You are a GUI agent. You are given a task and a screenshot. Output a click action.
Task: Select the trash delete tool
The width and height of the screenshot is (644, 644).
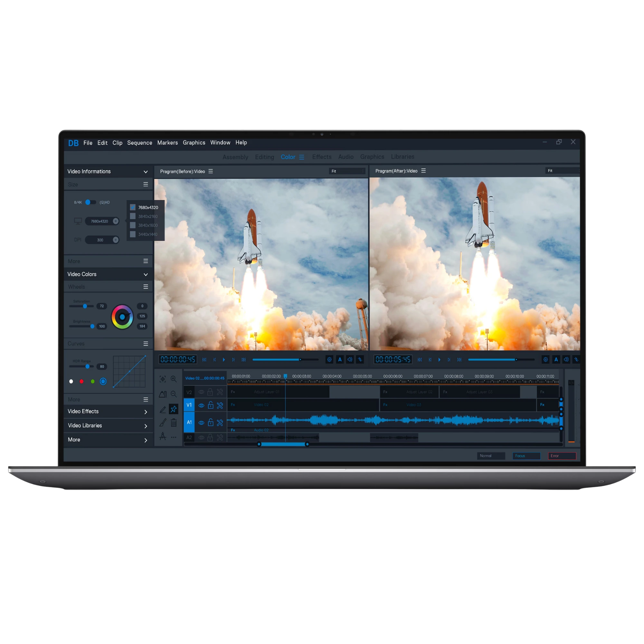[174, 423]
